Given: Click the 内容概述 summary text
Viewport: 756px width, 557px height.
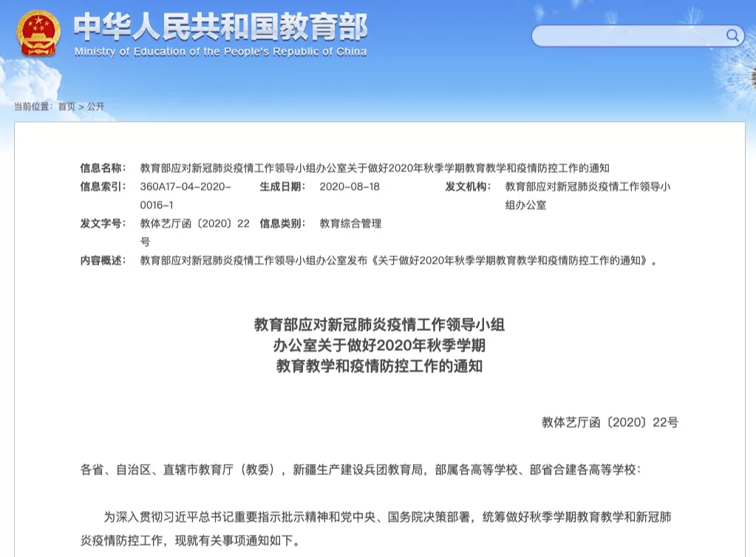Looking at the screenshot, I should pyautogui.click(x=398, y=260).
